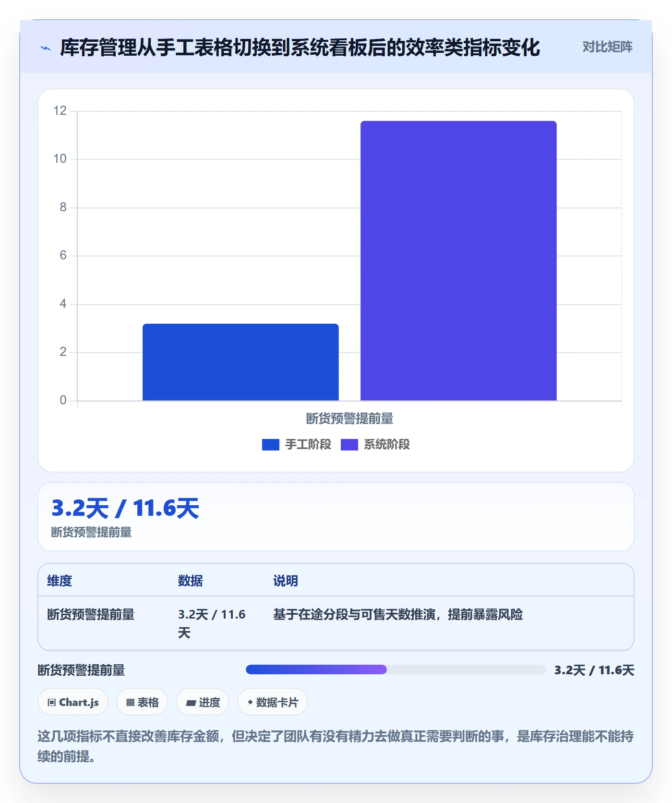The width and height of the screenshot is (672, 803).
Task: Click the bar icon in 进度 chip
Action: [191, 703]
